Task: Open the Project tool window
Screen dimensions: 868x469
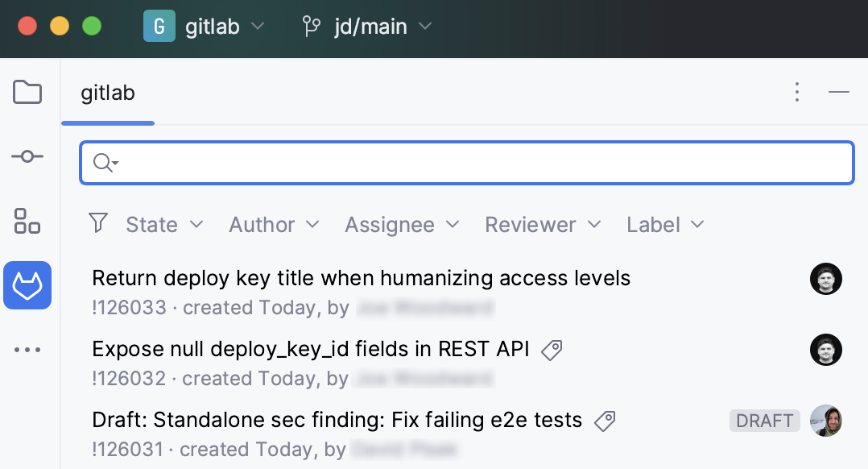Action: 27,92
